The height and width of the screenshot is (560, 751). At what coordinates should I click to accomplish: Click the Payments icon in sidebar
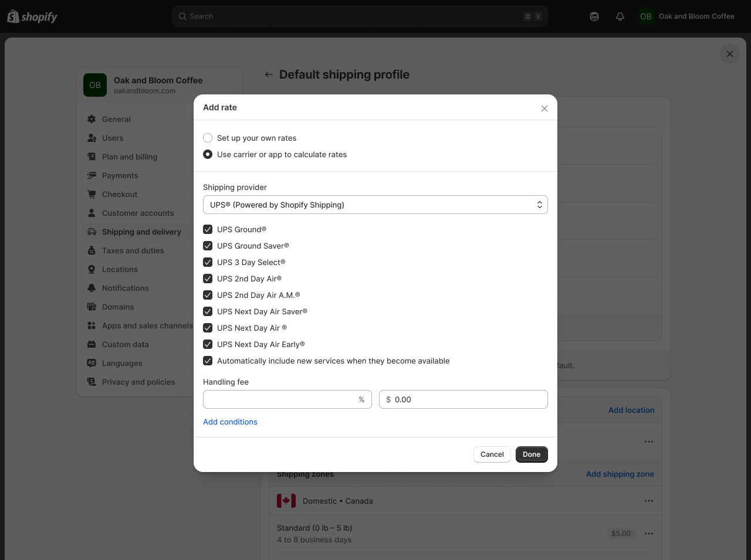[92, 175]
